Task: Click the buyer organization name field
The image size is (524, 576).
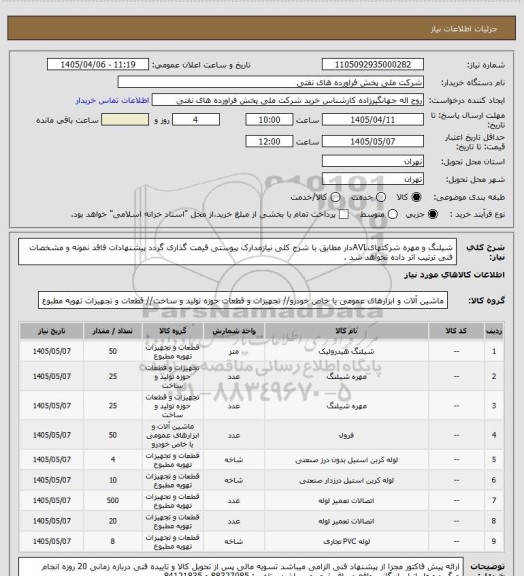Action: coord(270,83)
